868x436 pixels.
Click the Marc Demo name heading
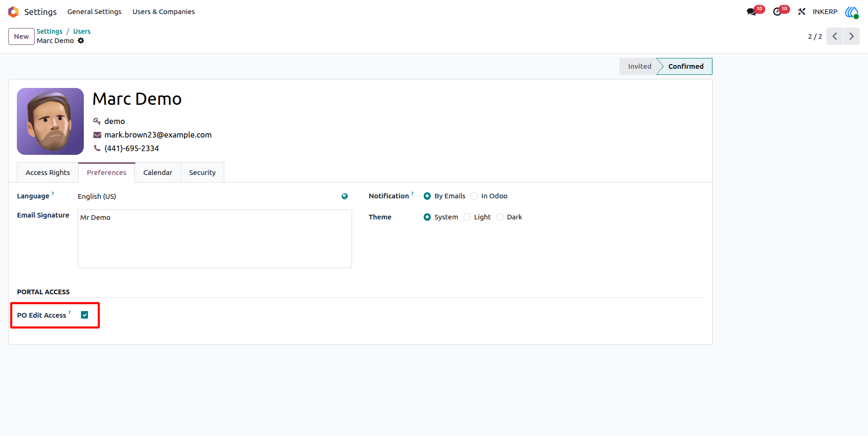tap(137, 99)
